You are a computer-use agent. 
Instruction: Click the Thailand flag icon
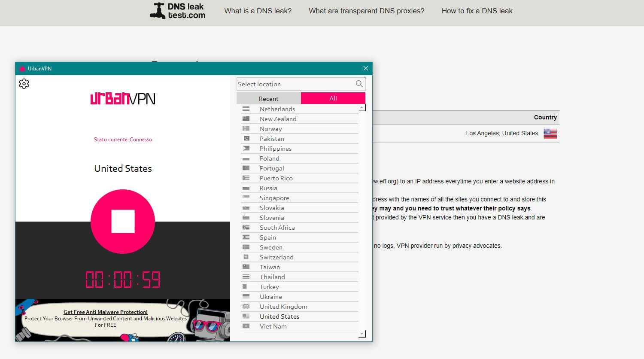[x=246, y=277]
